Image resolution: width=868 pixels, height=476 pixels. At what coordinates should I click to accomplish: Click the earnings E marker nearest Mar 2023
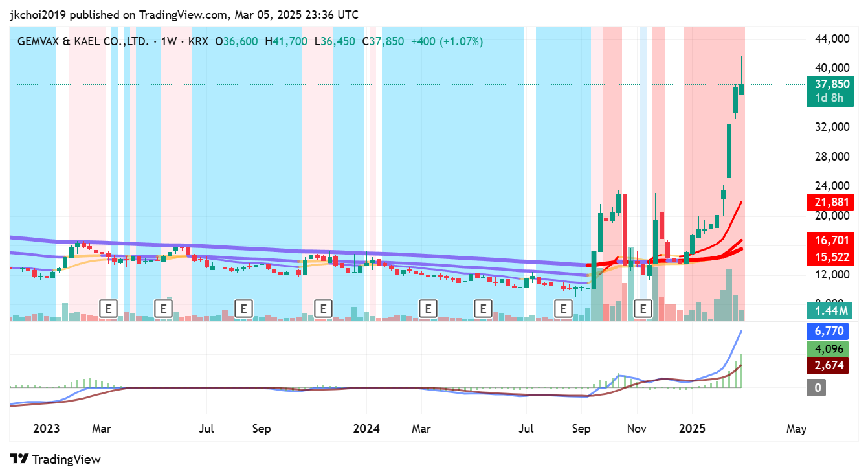(x=109, y=308)
